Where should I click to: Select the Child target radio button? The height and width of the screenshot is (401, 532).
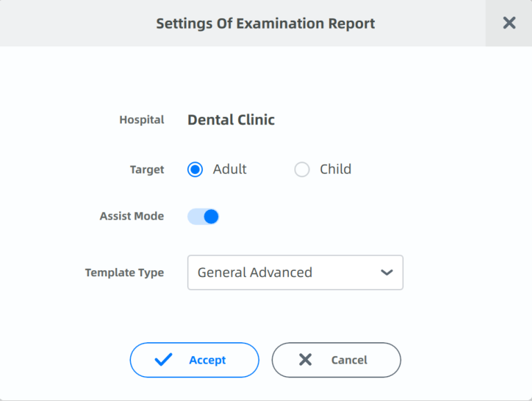coord(301,169)
